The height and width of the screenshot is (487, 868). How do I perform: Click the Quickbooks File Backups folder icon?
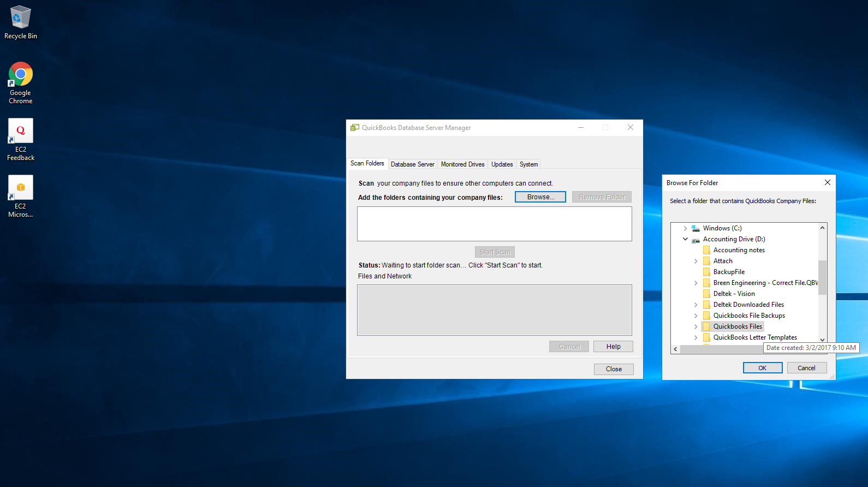706,316
